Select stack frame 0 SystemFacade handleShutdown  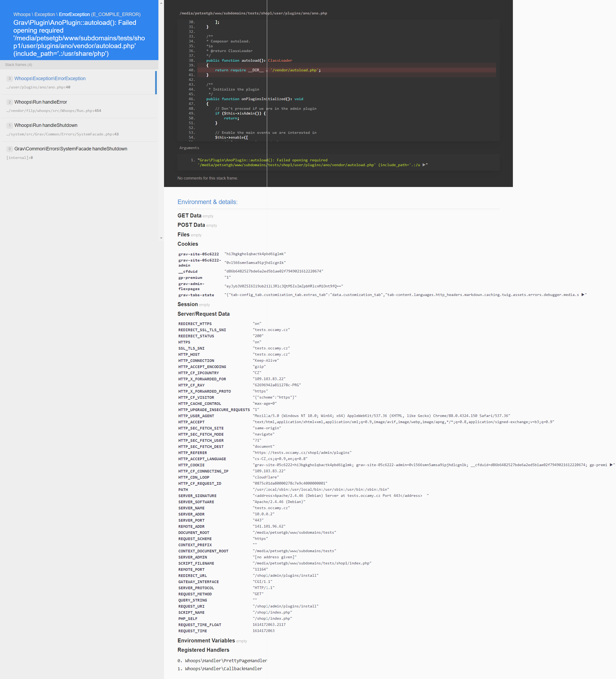pos(79,153)
